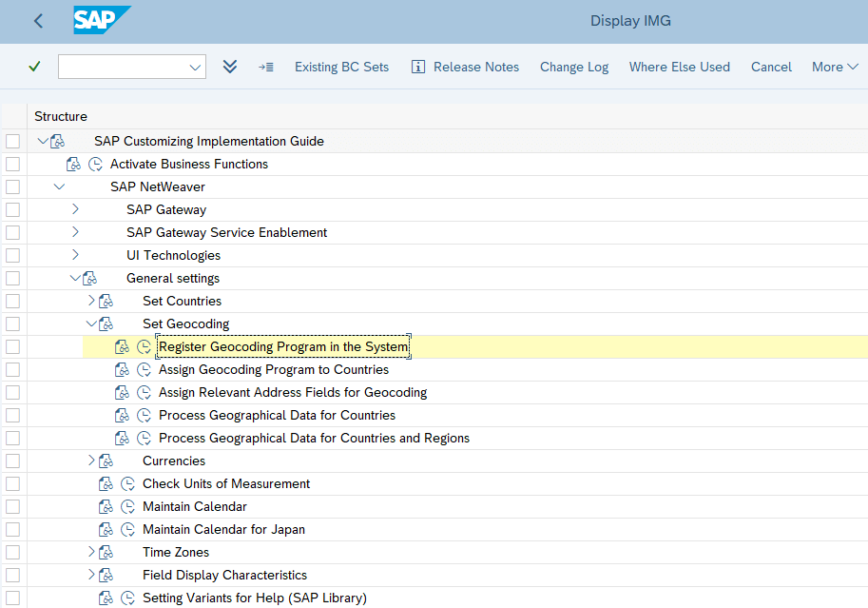Click Existing BC Sets in toolbar
The height and width of the screenshot is (608, 868).
[341, 67]
